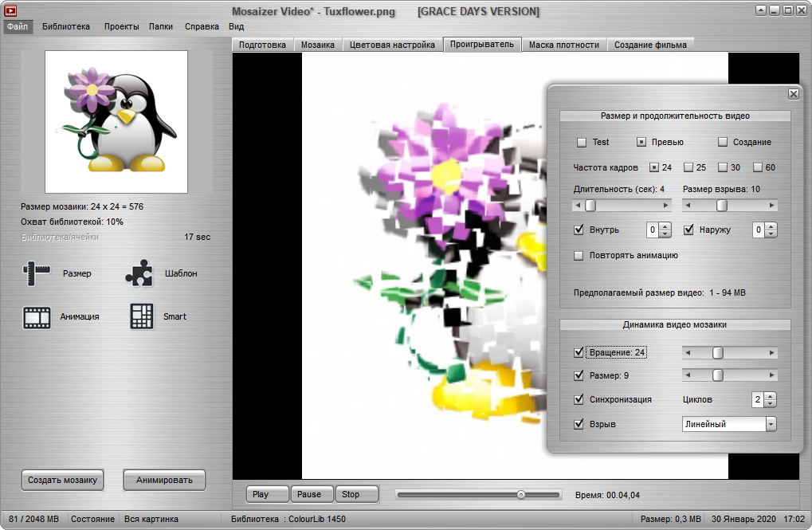
Task: Toggle the Размер: 9 checkbox
Action: pyautogui.click(x=579, y=375)
